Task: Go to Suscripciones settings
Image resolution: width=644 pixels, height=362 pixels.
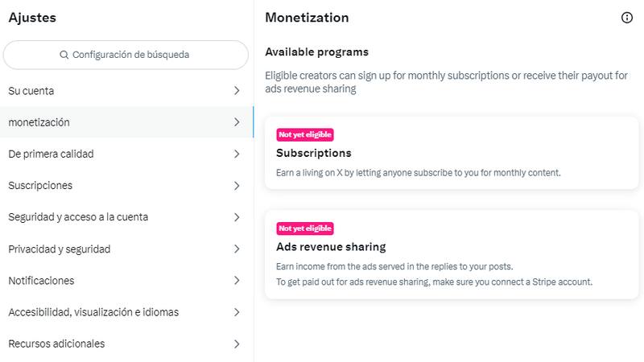Action: coord(40,186)
